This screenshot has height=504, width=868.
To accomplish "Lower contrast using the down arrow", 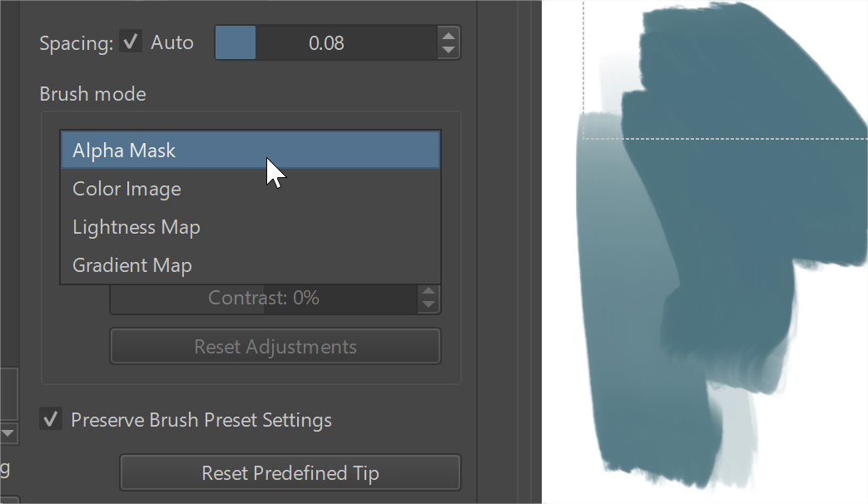I will coord(429,304).
